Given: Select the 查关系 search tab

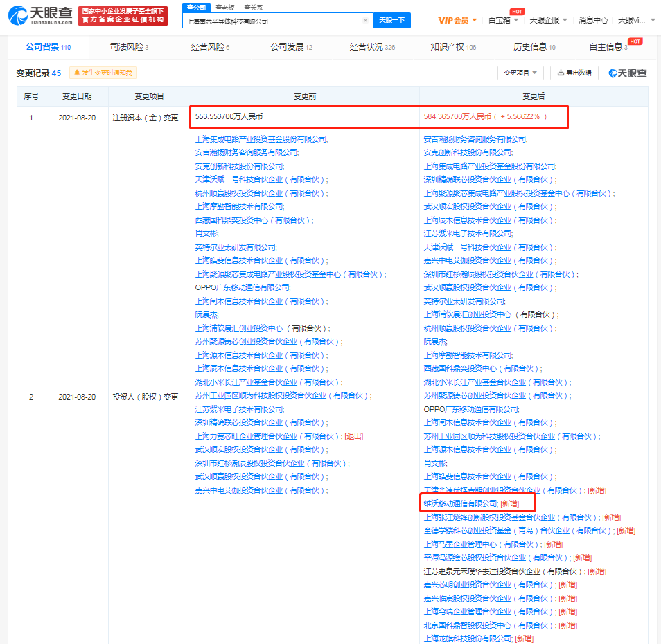Looking at the screenshot, I should click(254, 7).
